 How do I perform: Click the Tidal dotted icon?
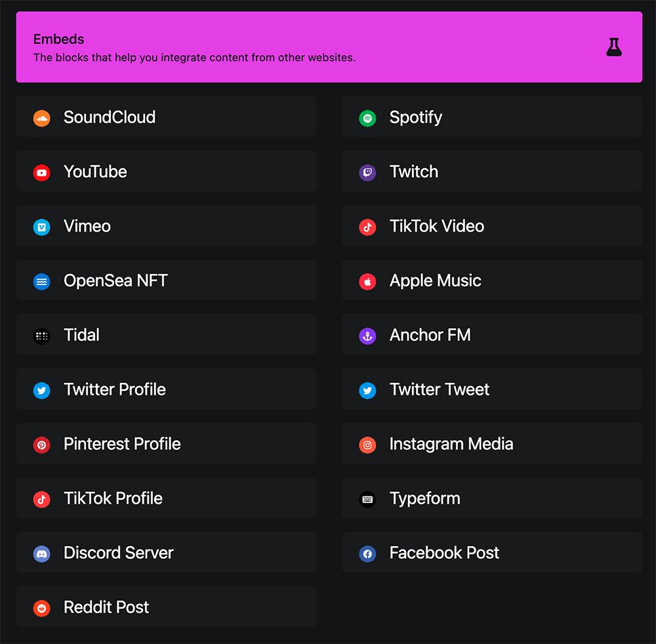pyautogui.click(x=41, y=336)
